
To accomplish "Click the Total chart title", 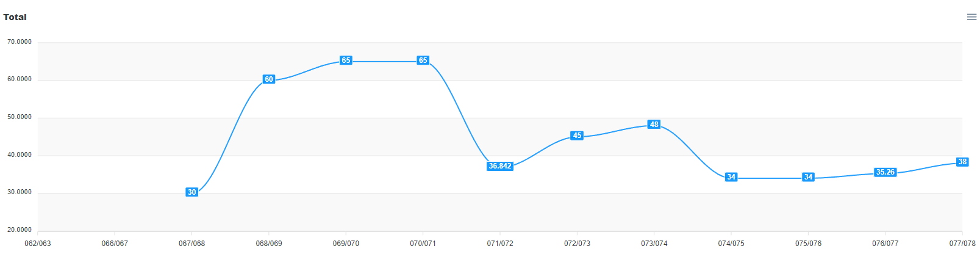I will coord(15,17).
